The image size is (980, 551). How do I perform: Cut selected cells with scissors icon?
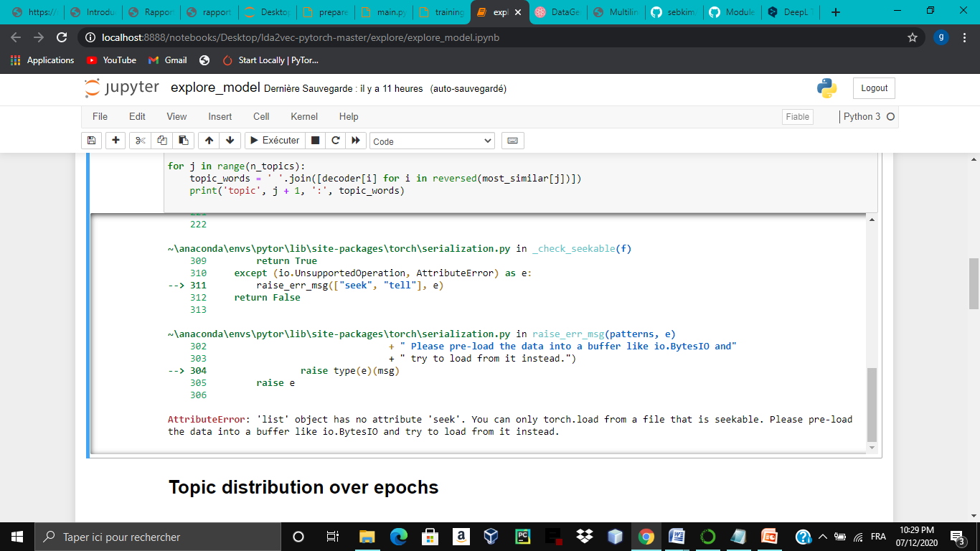(139, 140)
